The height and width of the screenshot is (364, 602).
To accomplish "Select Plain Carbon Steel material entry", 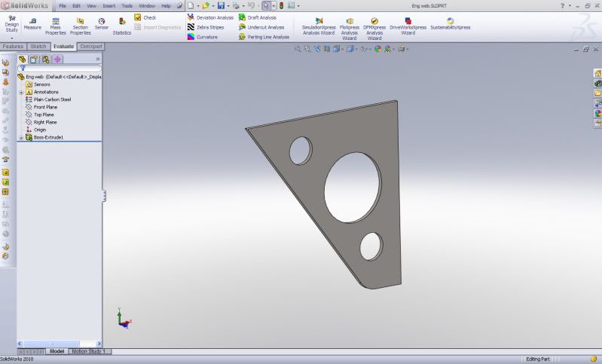I will pyautogui.click(x=51, y=99).
